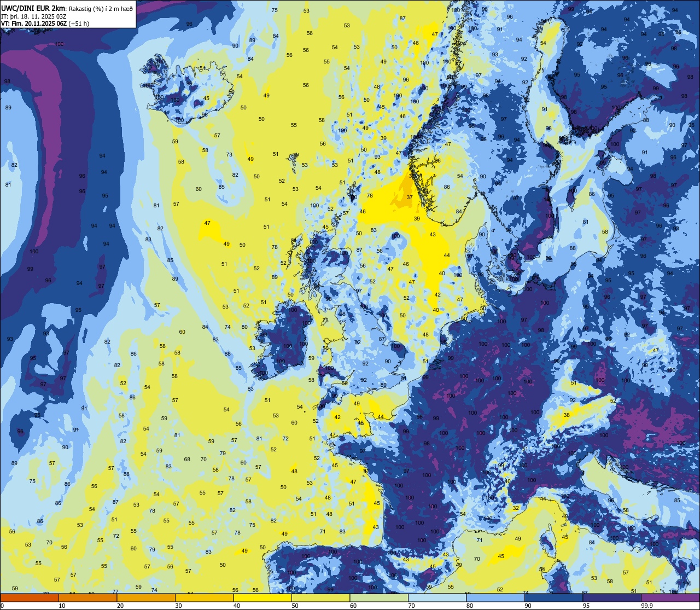The image size is (700, 610).
Task: Click the humidity value 68 on the map
Action: pyautogui.click(x=187, y=460)
